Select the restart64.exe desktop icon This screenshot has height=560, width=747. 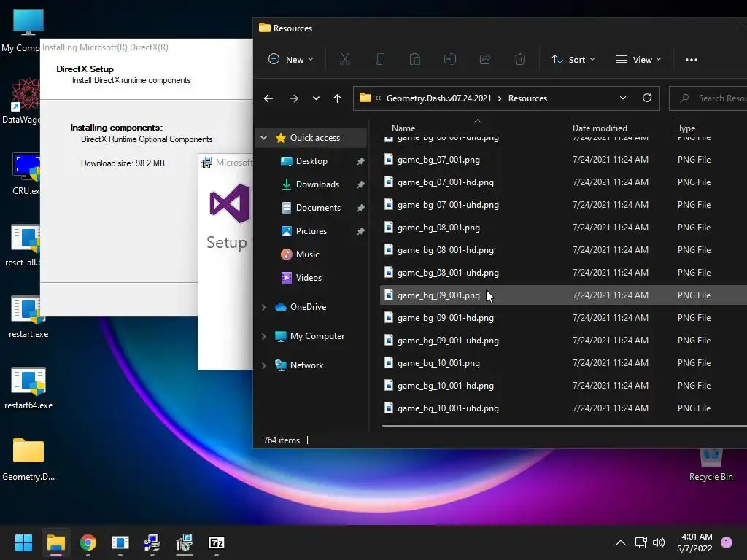click(x=28, y=389)
